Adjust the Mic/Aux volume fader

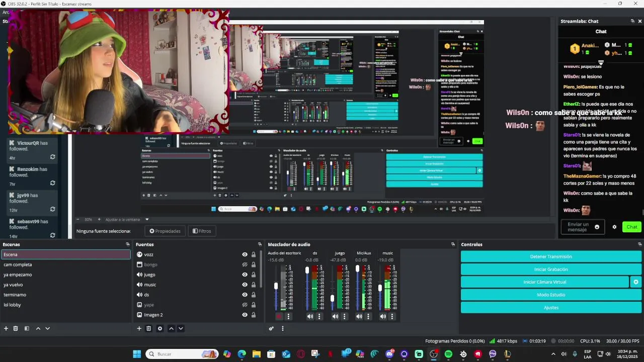click(357, 268)
